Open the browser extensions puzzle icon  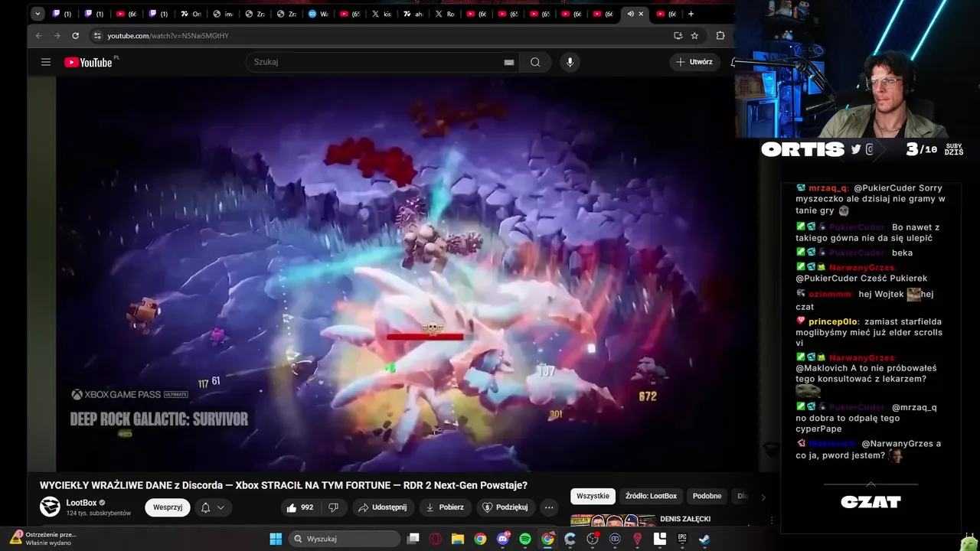pyautogui.click(x=720, y=35)
